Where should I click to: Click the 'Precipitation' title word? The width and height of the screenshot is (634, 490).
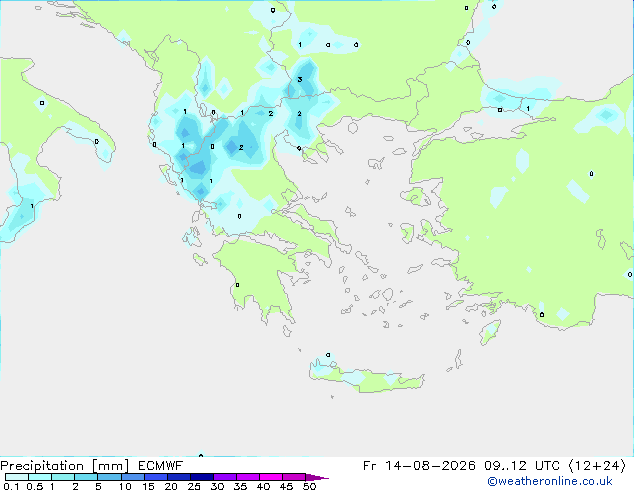click(x=42, y=466)
